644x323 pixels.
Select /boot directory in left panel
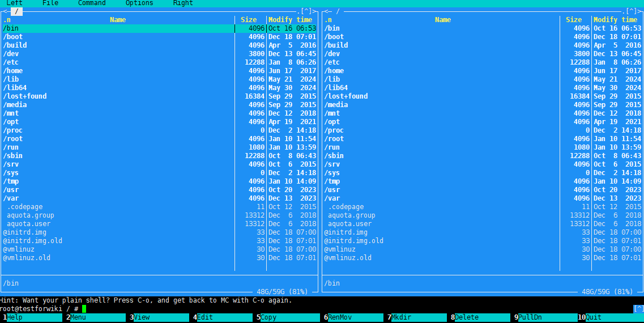[x=160, y=37]
